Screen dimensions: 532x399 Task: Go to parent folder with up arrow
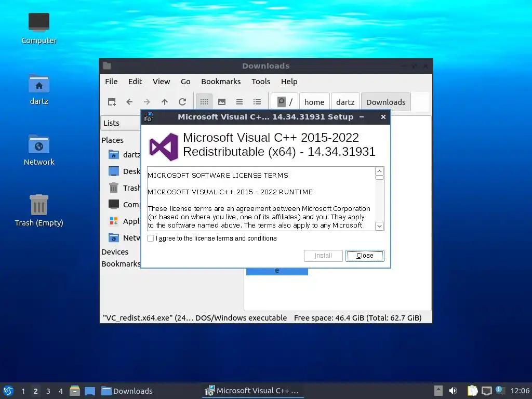click(x=165, y=102)
